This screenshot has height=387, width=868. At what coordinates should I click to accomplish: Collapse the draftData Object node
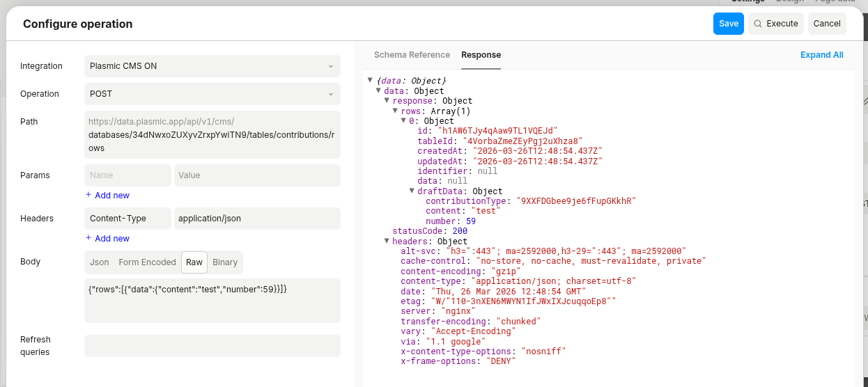(412, 191)
